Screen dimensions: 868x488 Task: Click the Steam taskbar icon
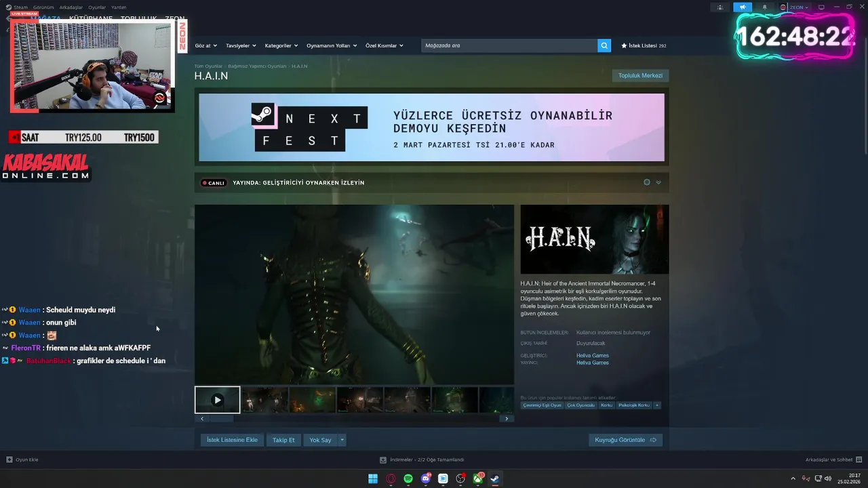click(496, 479)
